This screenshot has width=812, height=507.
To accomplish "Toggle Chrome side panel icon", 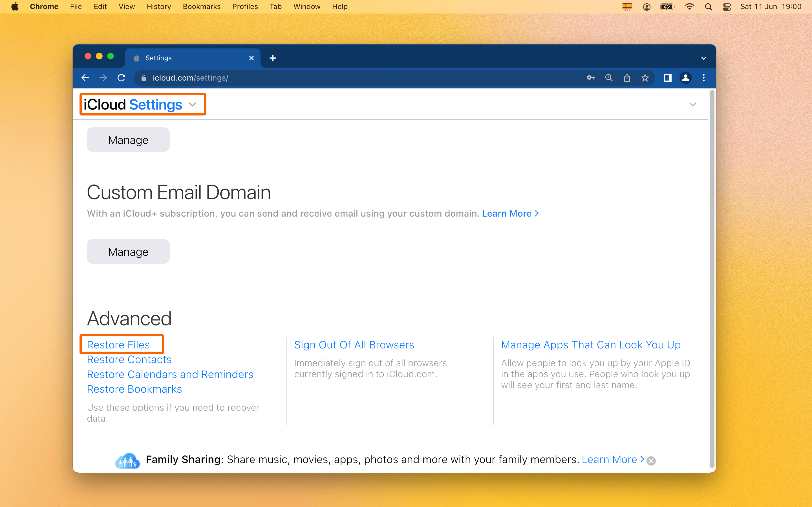I will [667, 78].
